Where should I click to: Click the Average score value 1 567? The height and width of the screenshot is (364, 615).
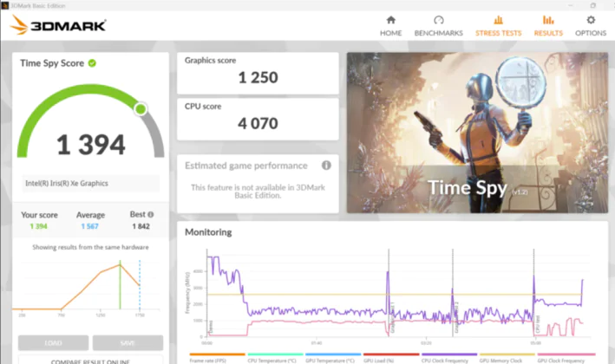point(90,226)
